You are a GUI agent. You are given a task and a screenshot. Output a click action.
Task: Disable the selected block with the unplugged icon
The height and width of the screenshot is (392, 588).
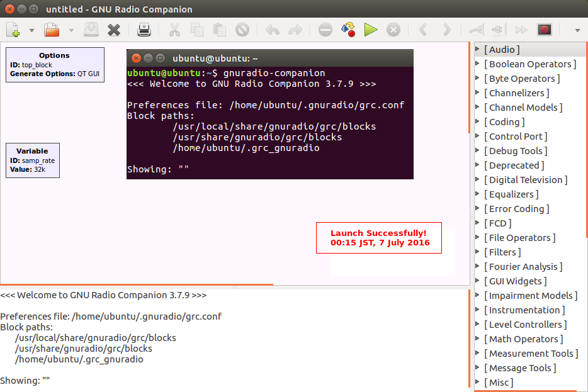click(499, 30)
